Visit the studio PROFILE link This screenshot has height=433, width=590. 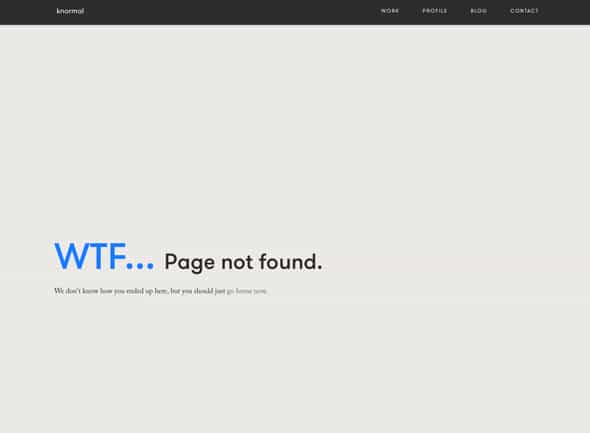pos(435,11)
